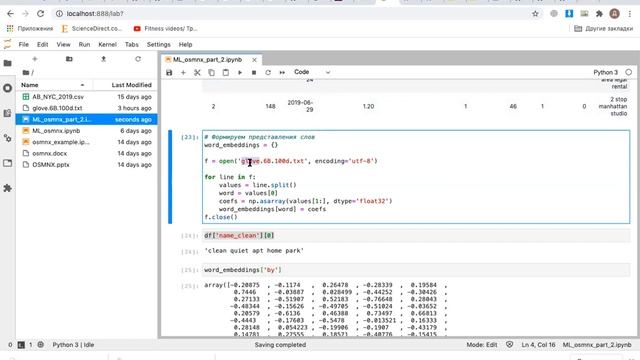
Task: Open the Fitness videos bookmark
Action: pyautogui.click(x=165, y=29)
